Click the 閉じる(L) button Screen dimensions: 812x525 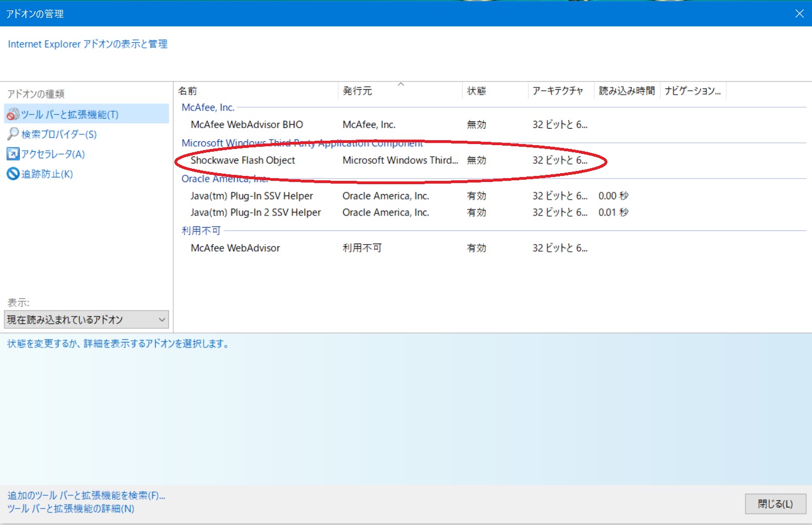[x=776, y=504]
